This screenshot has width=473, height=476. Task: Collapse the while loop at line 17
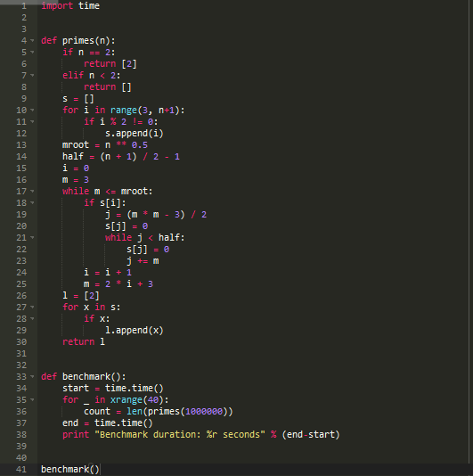click(32, 192)
